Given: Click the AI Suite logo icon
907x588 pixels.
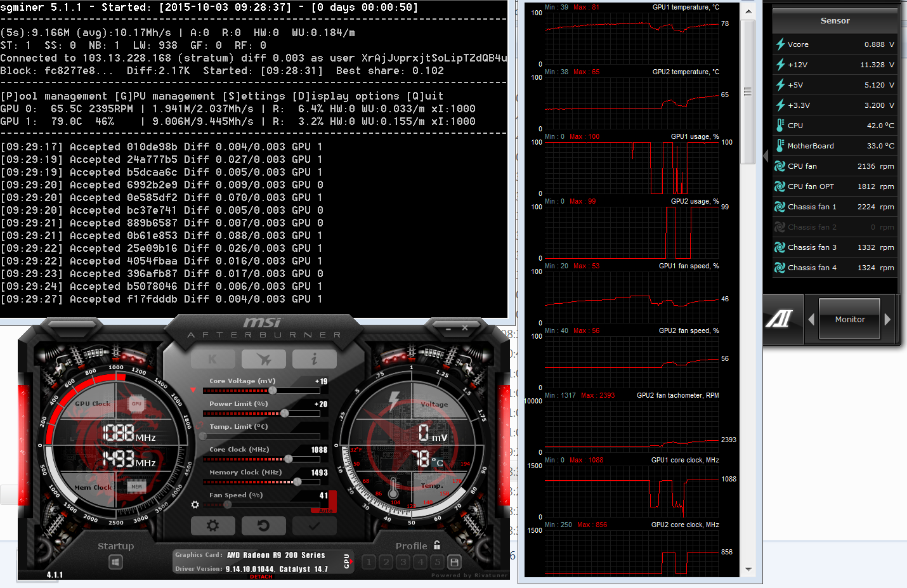Looking at the screenshot, I should tap(779, 318).
